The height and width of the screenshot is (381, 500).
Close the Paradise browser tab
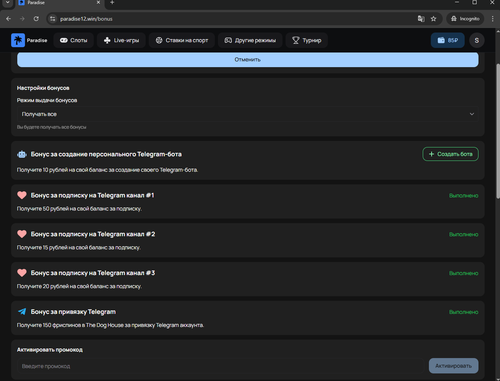98,3
